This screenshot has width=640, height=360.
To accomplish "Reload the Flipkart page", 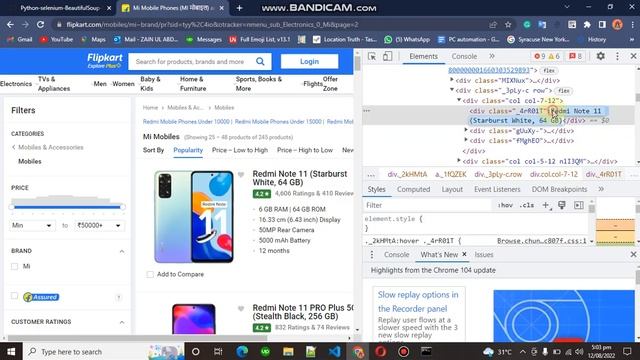I will pyautogui.click(x=40, y=24).
